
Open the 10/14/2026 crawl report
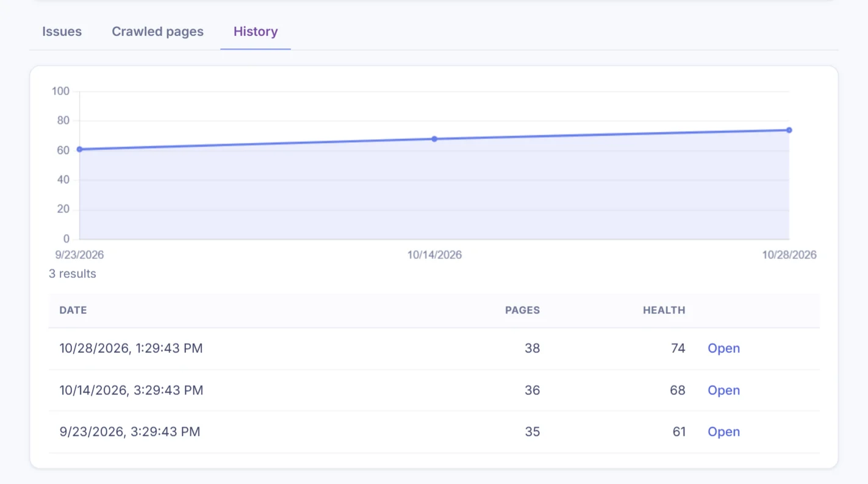click(x=723, y=390)
